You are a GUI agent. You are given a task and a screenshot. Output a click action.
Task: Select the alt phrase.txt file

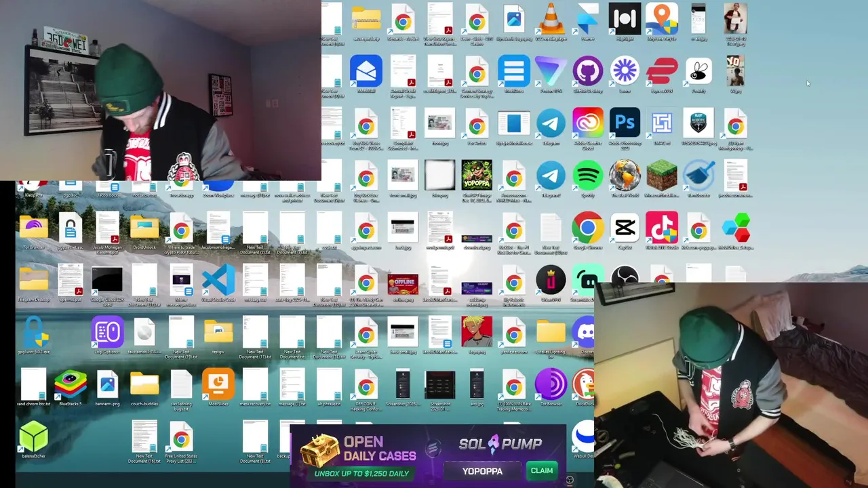[329, 384]
